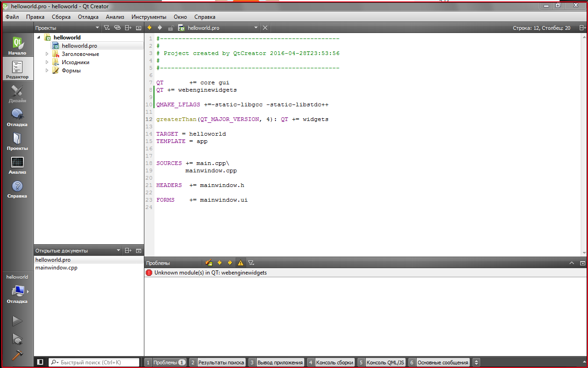Image resolution: width=588 pixels, height=368 pixels.
Task: Close the Проекты panel
Action: pos(138,28)
